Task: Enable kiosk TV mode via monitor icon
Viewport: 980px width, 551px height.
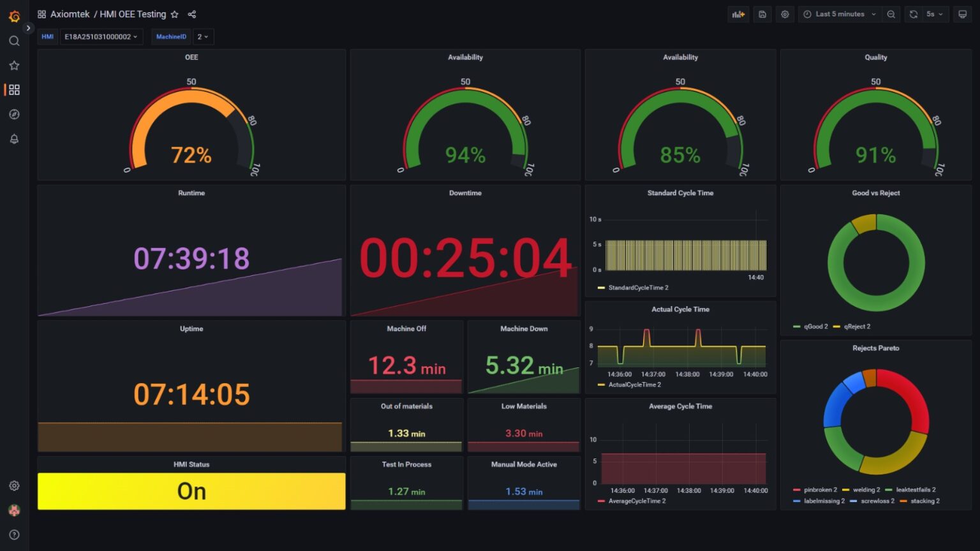Action: pos(962,14)
